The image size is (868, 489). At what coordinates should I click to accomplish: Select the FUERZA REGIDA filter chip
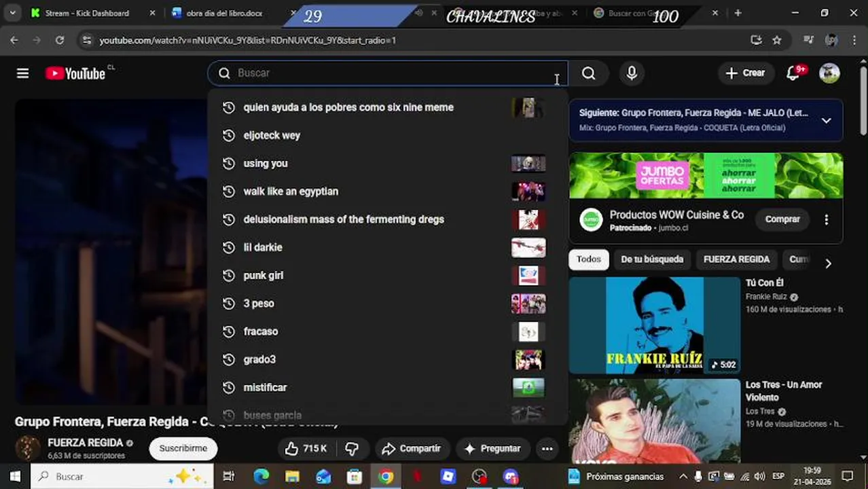pyautogui.click(x=736, y=259)
